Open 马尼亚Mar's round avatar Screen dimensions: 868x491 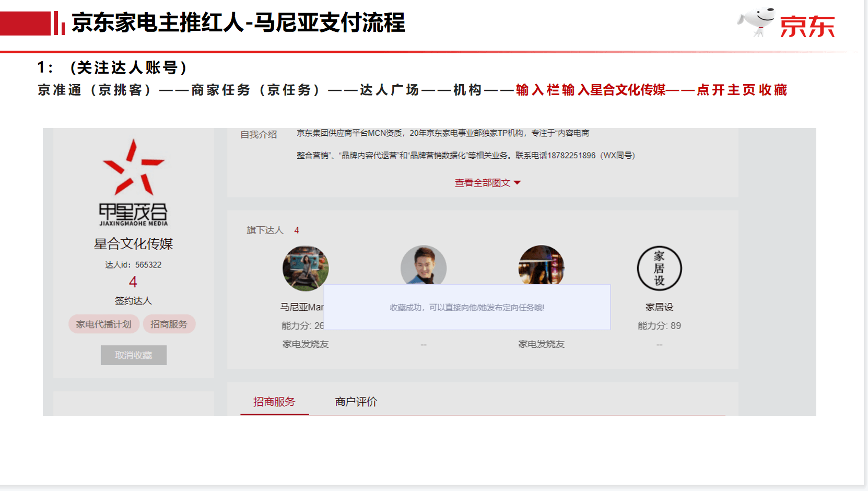[x=306, y=268]
